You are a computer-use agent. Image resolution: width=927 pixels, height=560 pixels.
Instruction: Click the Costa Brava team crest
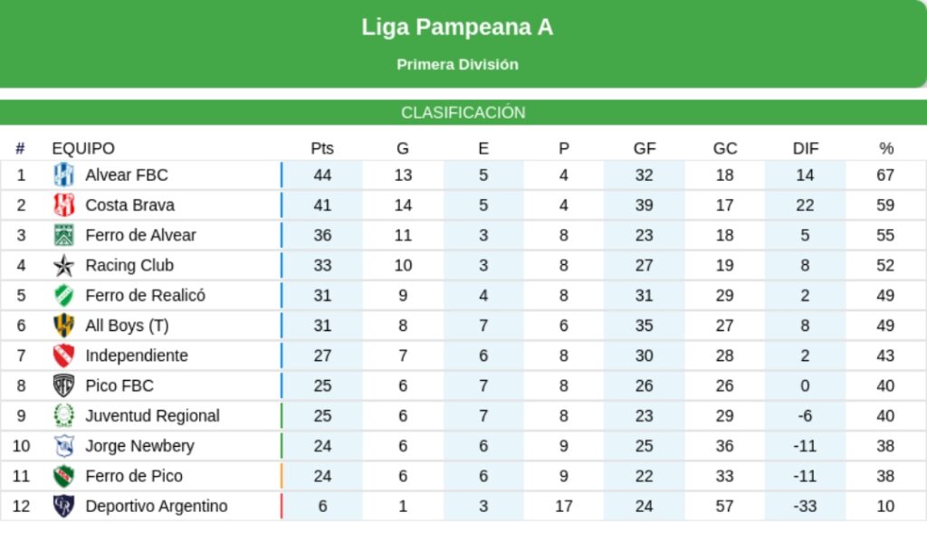pyautogui.click(x=63, y=204)
